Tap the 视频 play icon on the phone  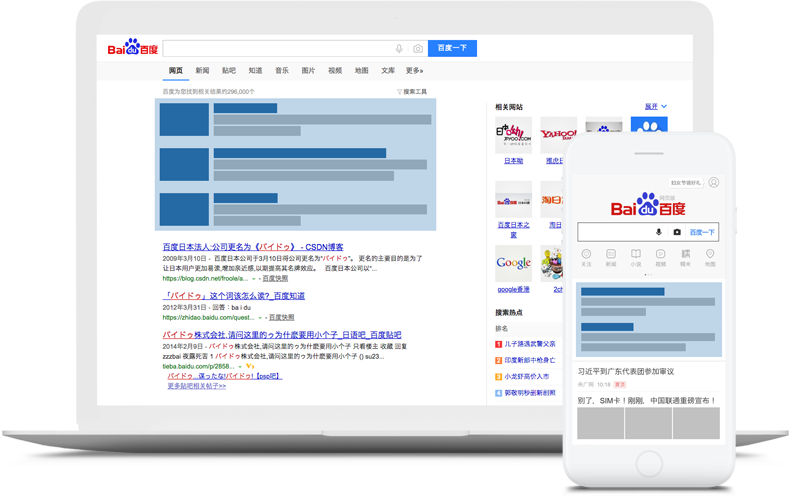661,254
